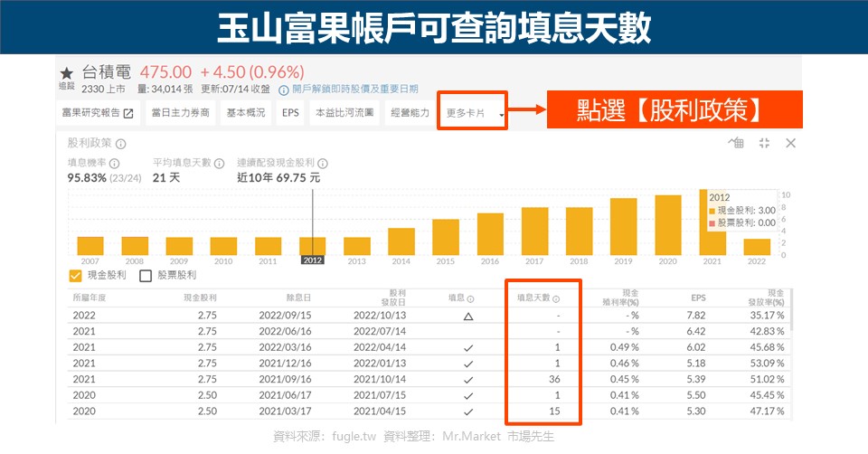Select the 當日主力券商 tab
868x454 pixels.
pyautogui.click(x=181, y=113)
